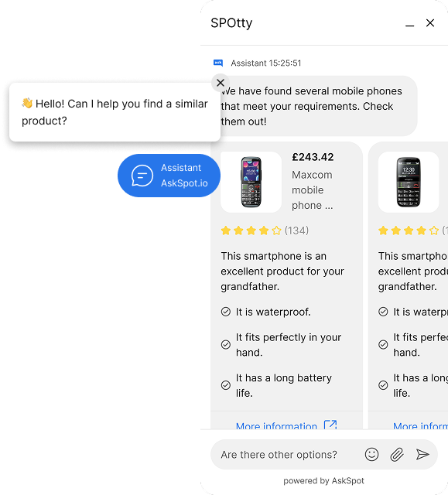Close the SPOtty chat panel
The width and height of the screenshot is (448, 495).
pos(430,22)
